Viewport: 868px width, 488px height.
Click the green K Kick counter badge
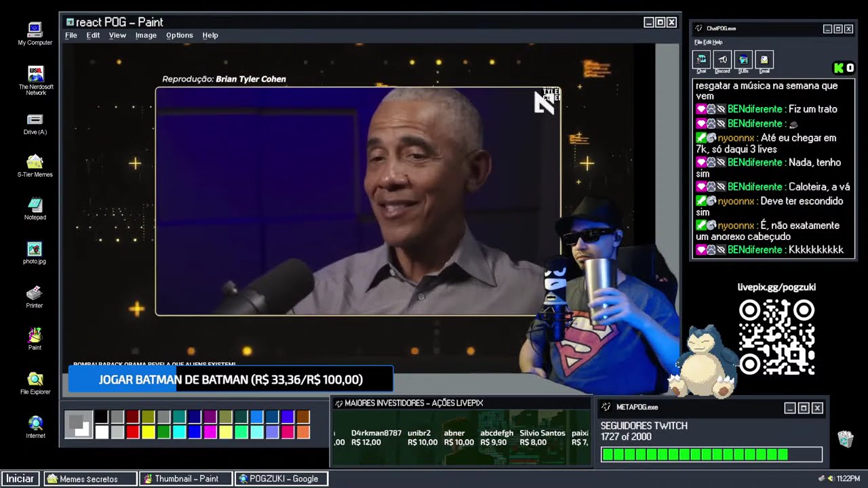844,68
